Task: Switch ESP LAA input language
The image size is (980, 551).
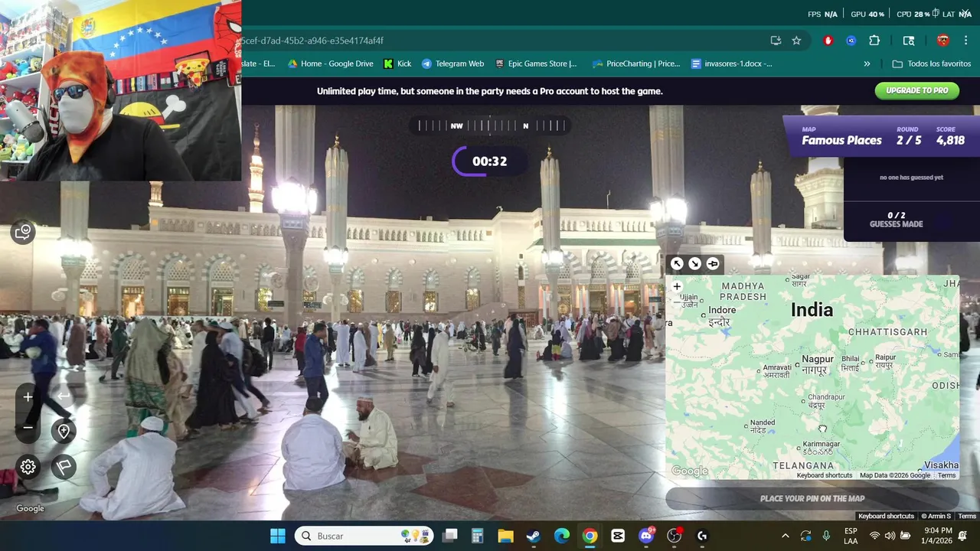Action: [851, 536]
